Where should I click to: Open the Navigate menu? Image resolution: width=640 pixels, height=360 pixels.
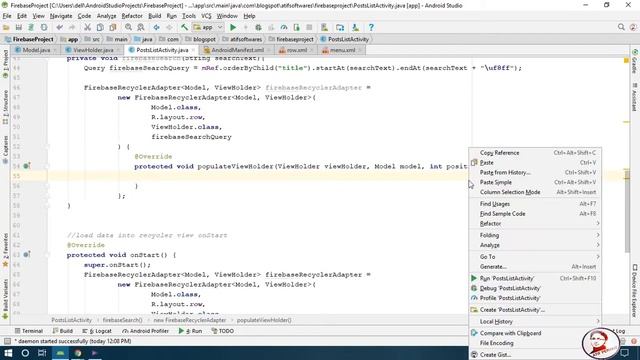tap(61, 16)
